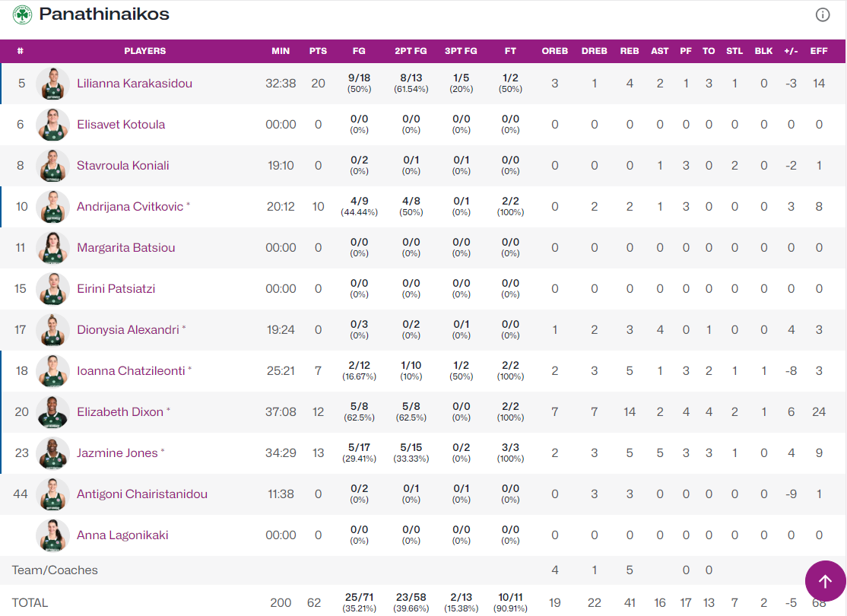This screenshot has height=616, width=847.
Task: Click the Panathinaikos club logo
Action: tap(22, 14)
